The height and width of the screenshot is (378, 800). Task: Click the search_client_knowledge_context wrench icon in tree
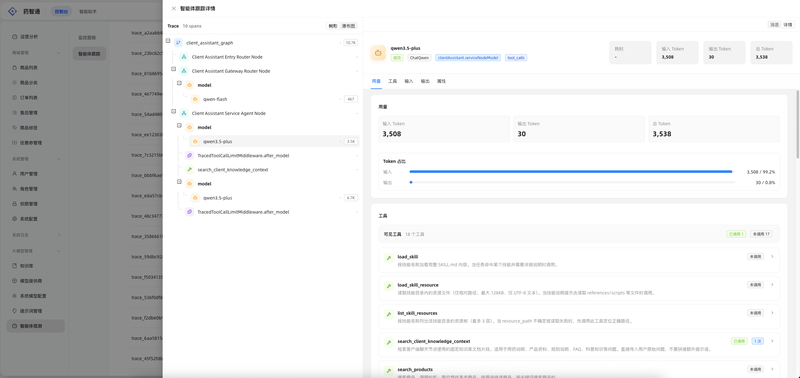[189, 169]
